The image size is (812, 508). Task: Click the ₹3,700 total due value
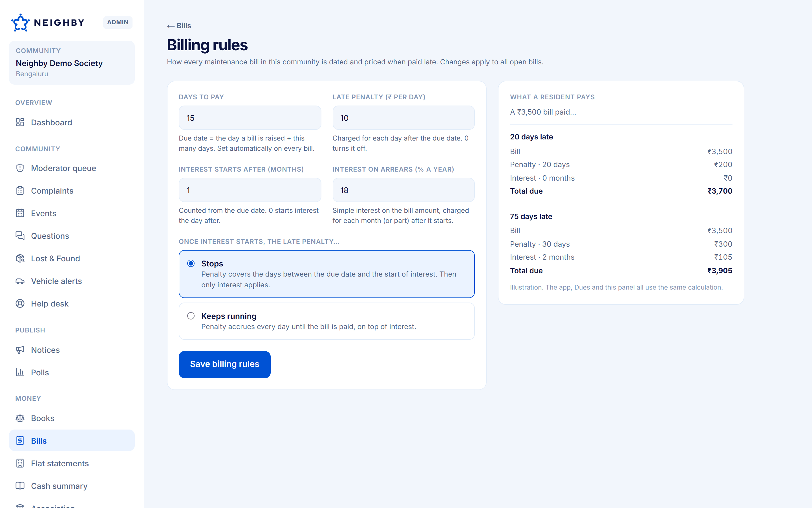point(720,191)
